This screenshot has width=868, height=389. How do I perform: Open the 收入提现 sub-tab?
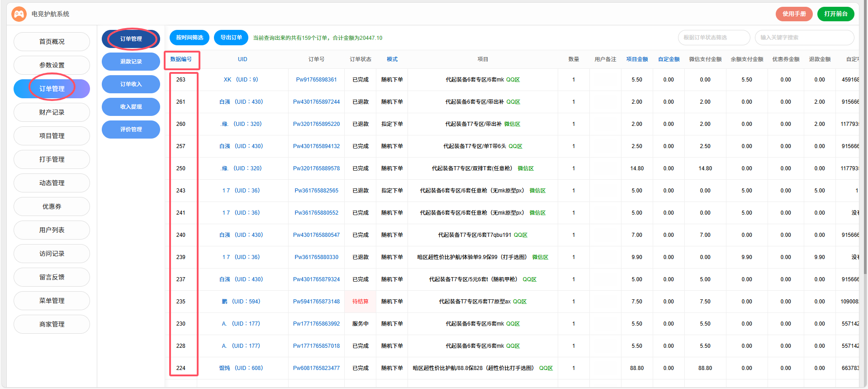pyautogui.click(x=131, y=107)
